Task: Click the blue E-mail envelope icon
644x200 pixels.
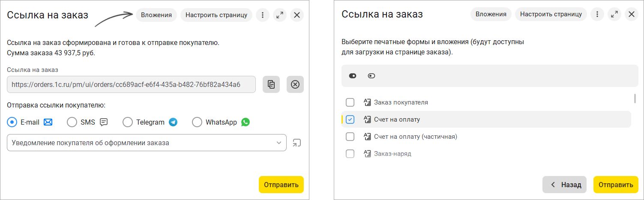Action: pyautogui.click(x=48, y=122)
